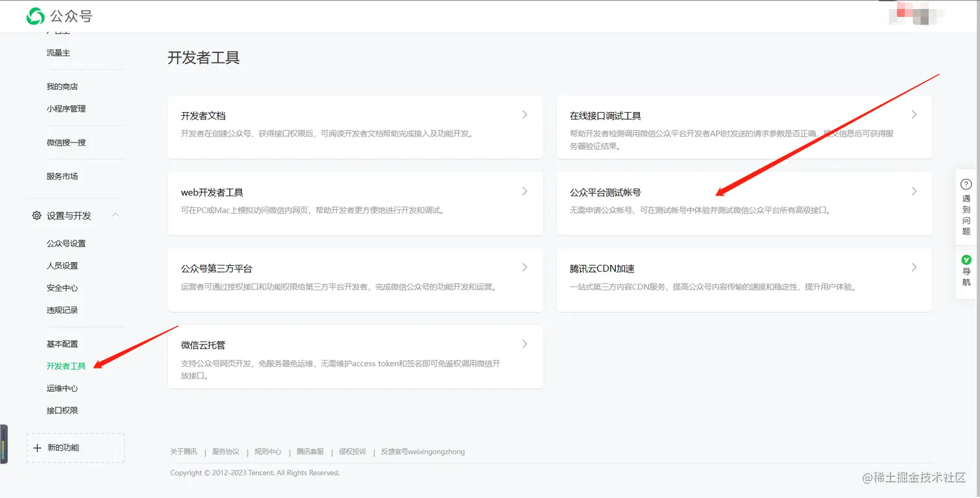Click 导航 side panel text
Image resolution: width=980 pixels, height=498 pixels.
coord(966,277)
